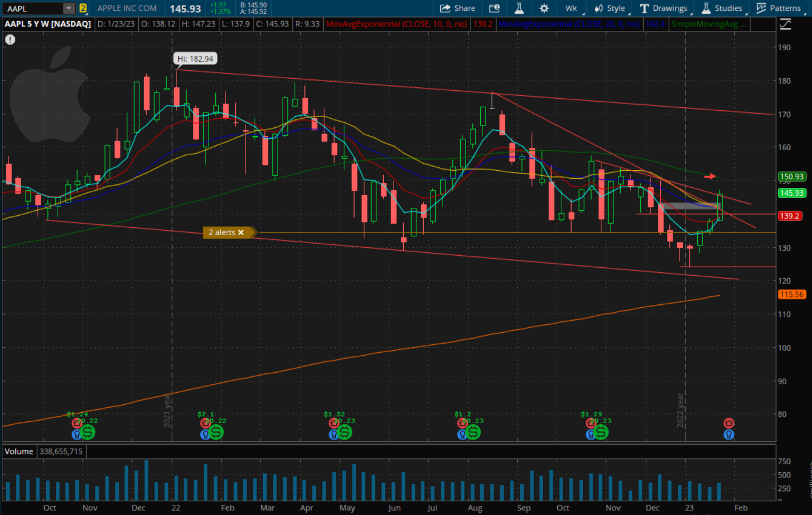Open the Wk timeframe selector
The image size is (812, 515).
pos(571,8)
